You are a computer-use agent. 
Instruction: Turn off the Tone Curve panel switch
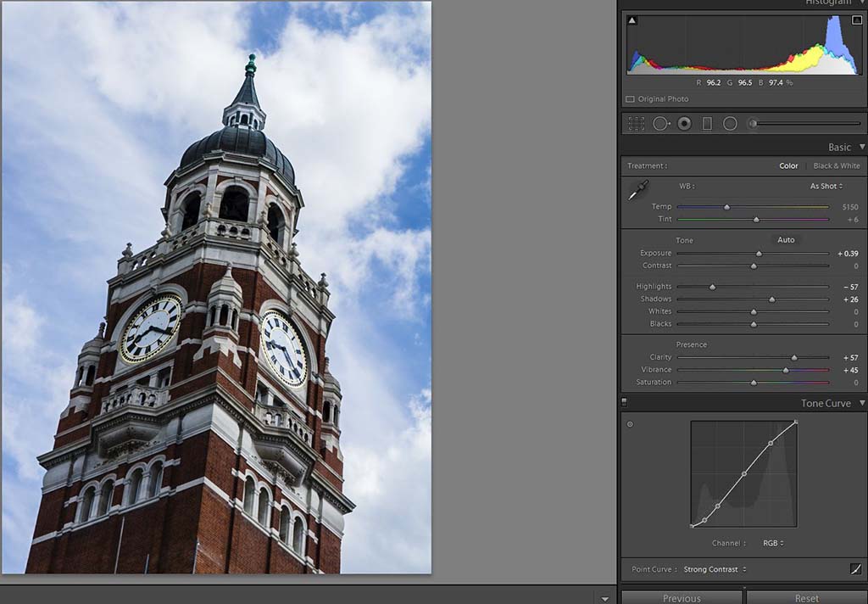coord(625,403)
